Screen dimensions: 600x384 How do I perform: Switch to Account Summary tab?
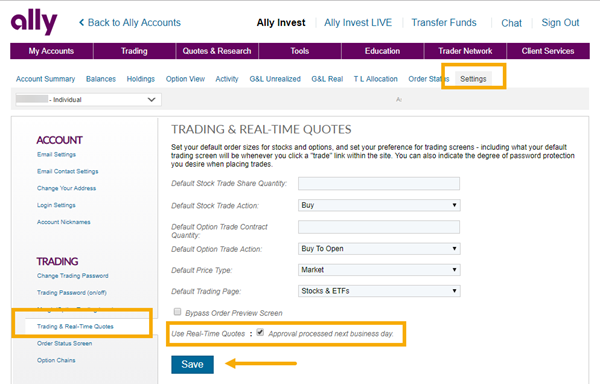coord(46,79)
